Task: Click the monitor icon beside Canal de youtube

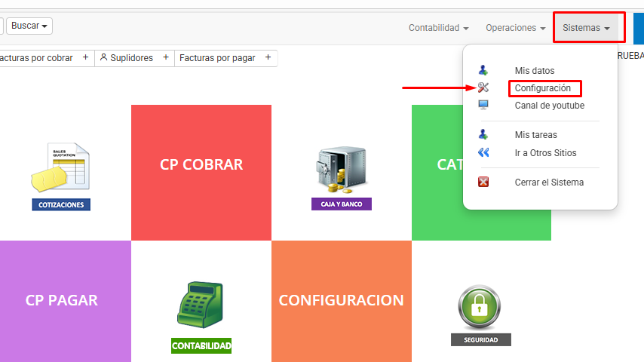Action: (483, 106)
